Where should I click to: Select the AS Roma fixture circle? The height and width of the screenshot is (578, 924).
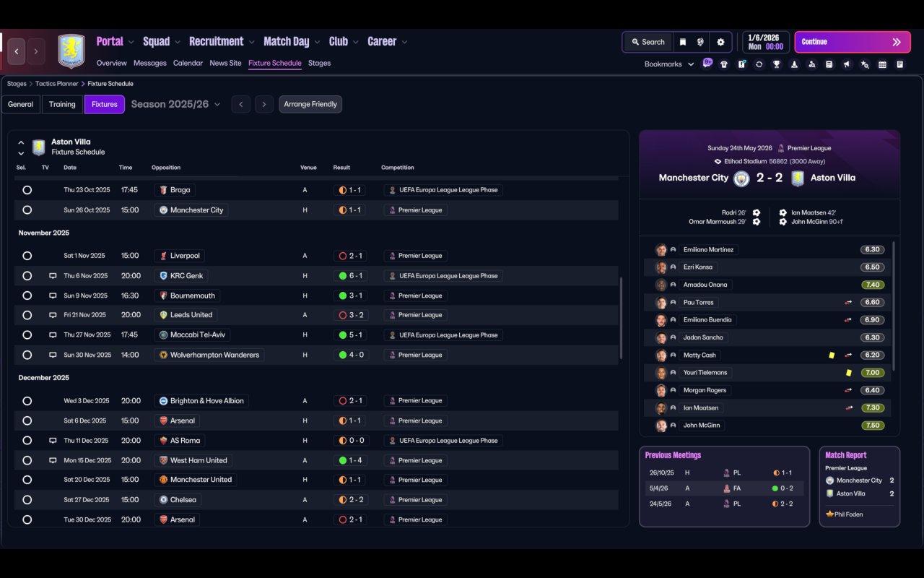pyautogui.click(x=27, y=441)
